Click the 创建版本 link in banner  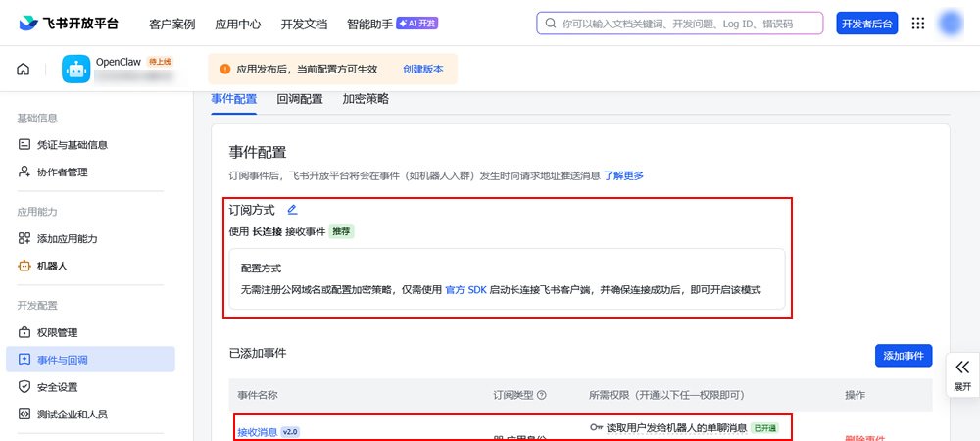tap(423, 70)
